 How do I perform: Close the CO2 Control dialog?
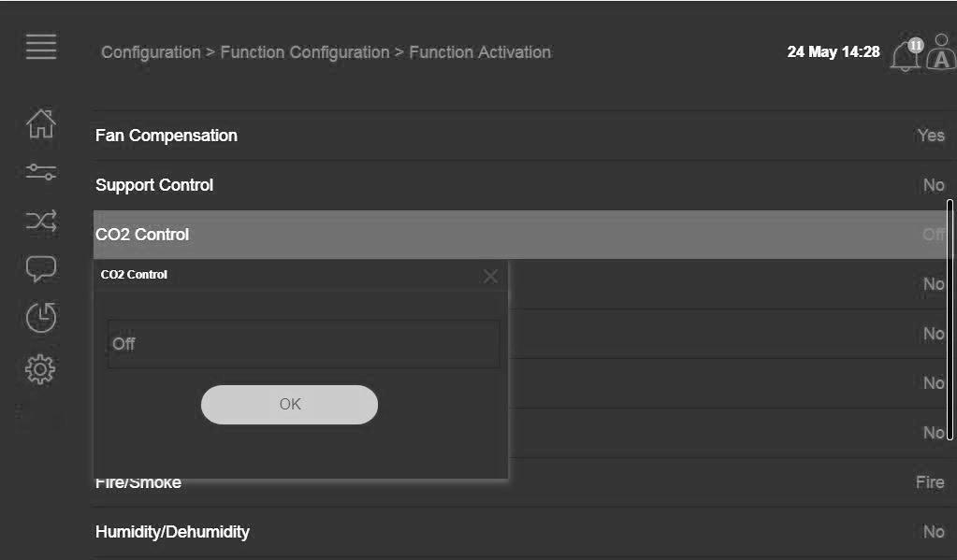[x=490, y=277]
